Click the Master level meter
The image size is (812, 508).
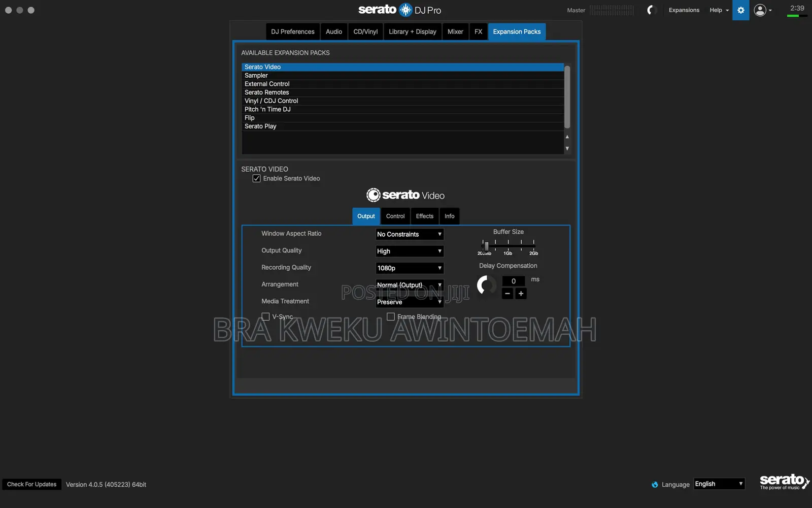(x=612, y=10)
